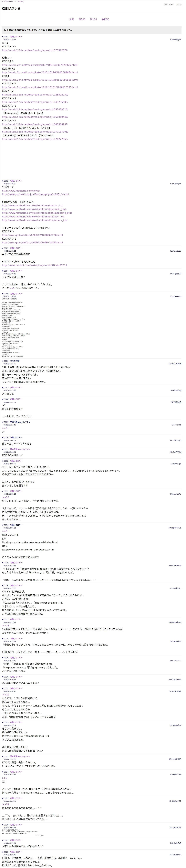The height and width of the screenshot is (868, 186).
Task: Open thread link ending 1028802230/
Action: (x=35, y=95)
